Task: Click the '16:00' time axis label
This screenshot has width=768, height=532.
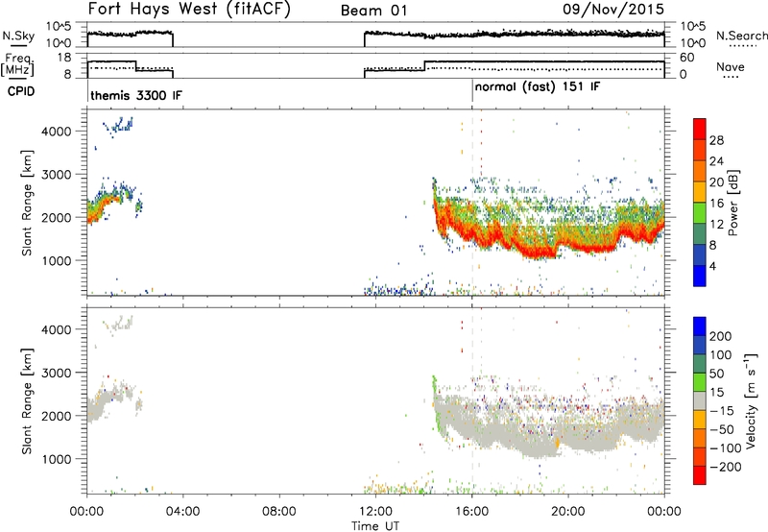Action: pos(471,512)
